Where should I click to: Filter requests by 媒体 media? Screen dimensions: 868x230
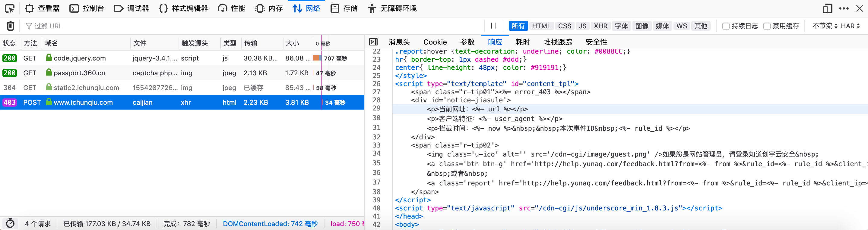(662, 26)
